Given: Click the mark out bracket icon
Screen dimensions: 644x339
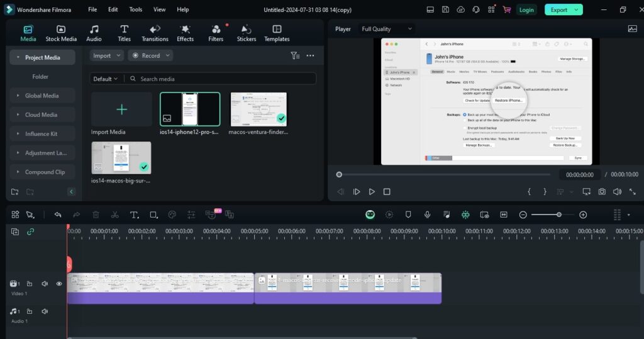Looking at the screenshot, I should (x=545, y=192).
